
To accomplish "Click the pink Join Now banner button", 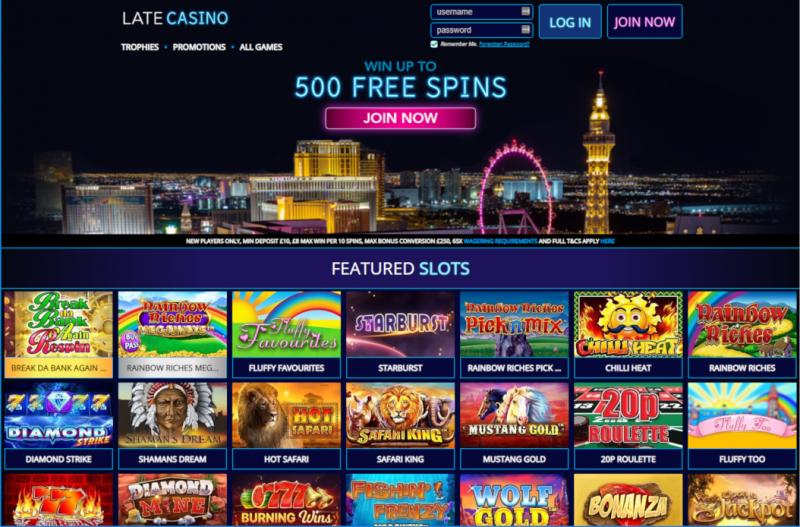I will (x=401, y=118).
